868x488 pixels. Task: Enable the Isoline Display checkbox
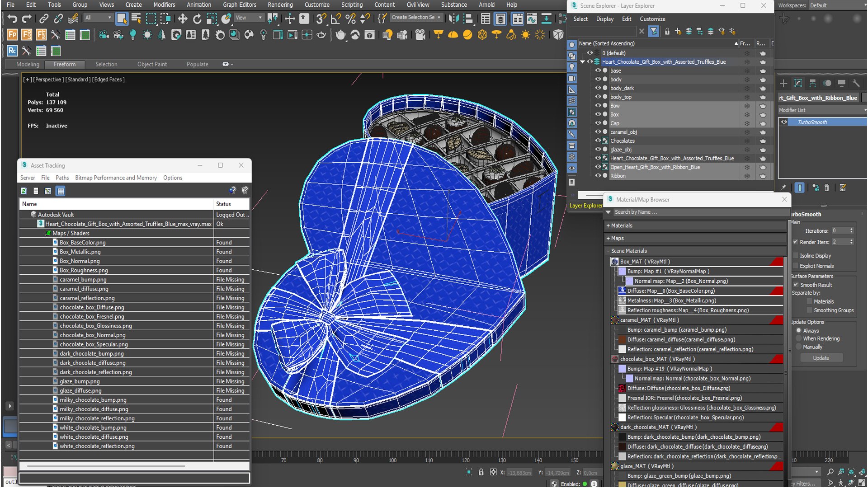click(x=796, y=256)
